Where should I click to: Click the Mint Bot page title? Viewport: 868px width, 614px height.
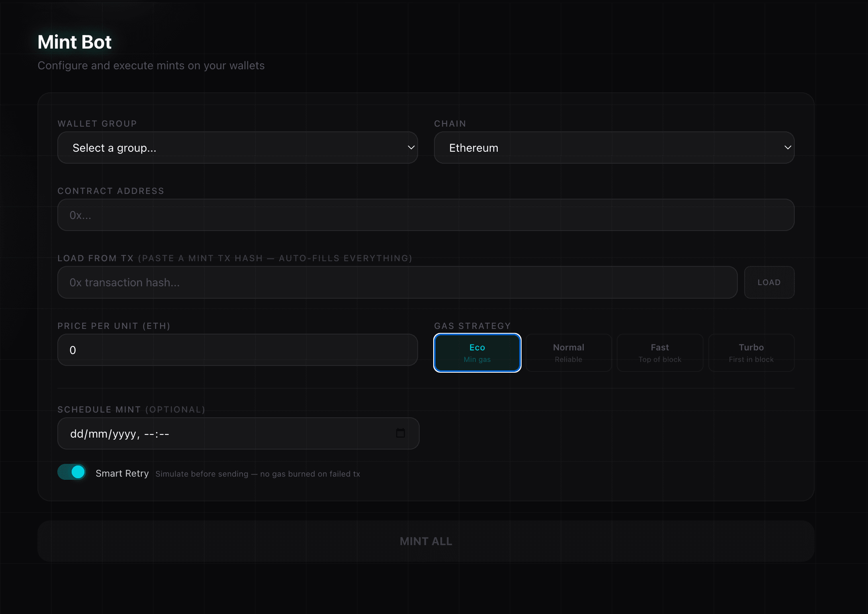[x=74, y=41]
